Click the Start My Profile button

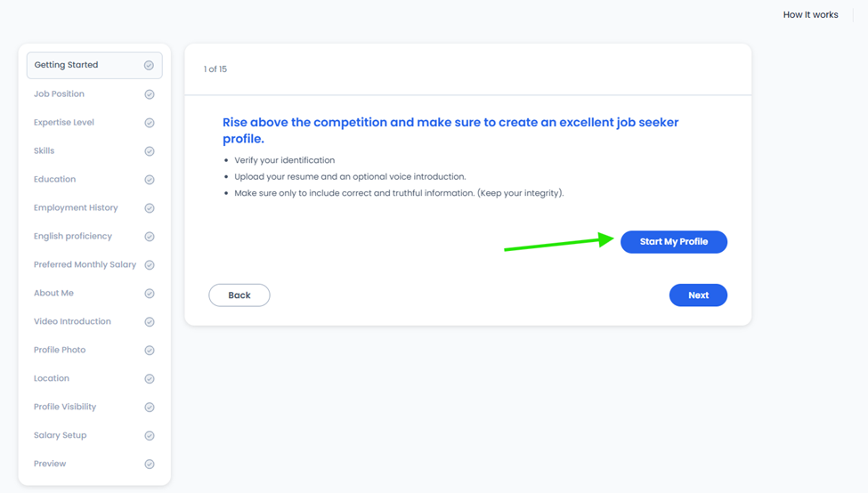click(674, 242)
